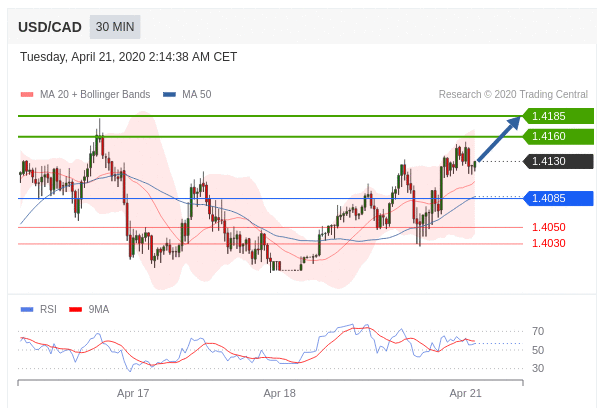Click the 30 MIN timeframe button

point(115,27)
